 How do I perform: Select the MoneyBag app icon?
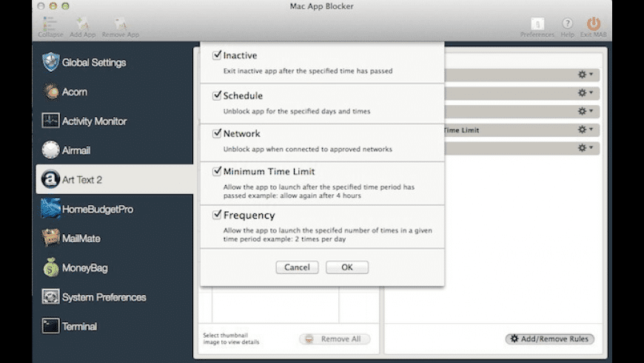pos(51,267)
